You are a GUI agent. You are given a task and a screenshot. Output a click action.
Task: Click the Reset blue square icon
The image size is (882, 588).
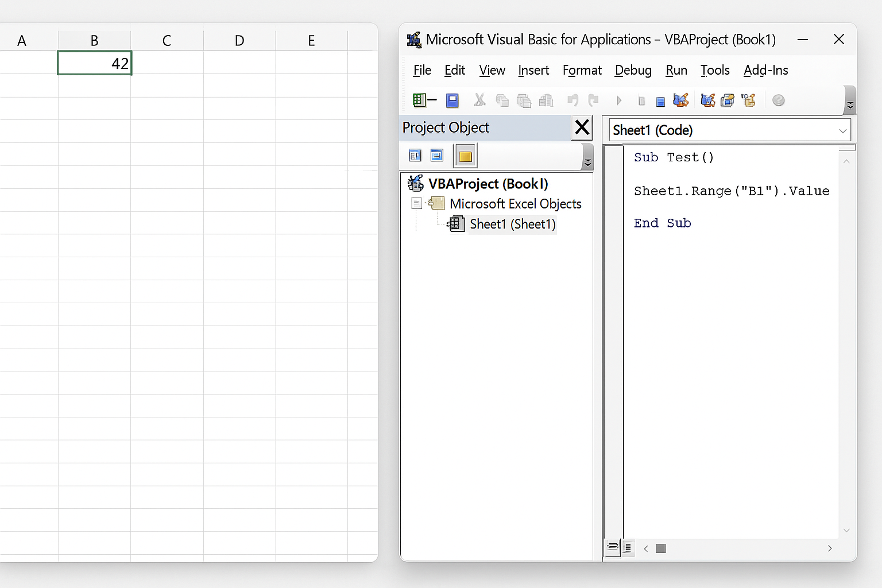[x=660, y=102]
